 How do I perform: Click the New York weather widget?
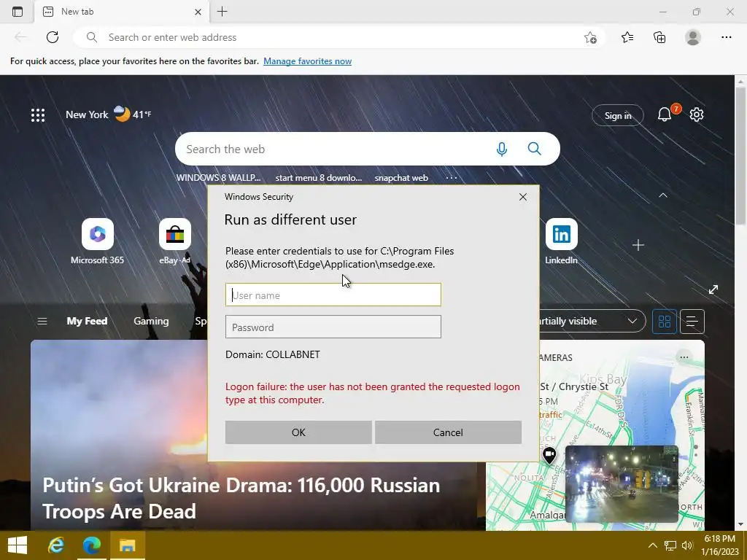(108, 114)
